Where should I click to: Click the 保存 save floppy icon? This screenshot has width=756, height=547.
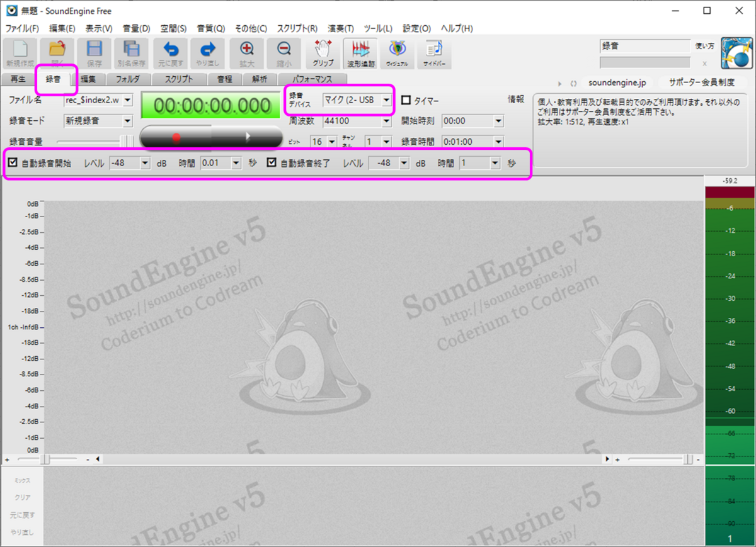pyautogui.click(x=94, y=53)
